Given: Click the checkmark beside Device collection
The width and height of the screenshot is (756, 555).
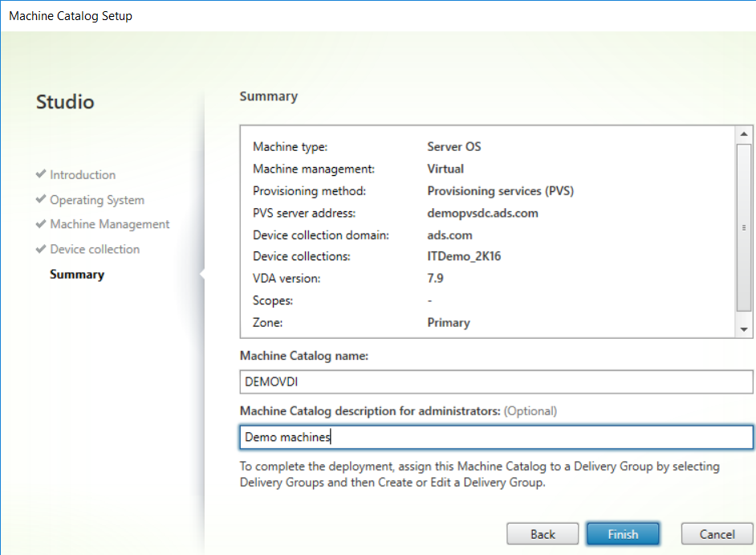Looking at the screenshot, I should coord(41,248).
